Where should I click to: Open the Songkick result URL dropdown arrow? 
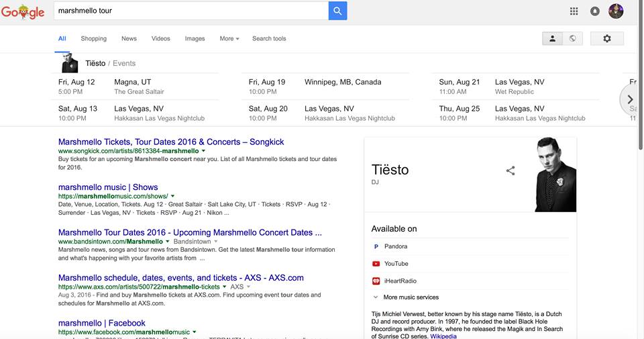(x=203, y=151)
